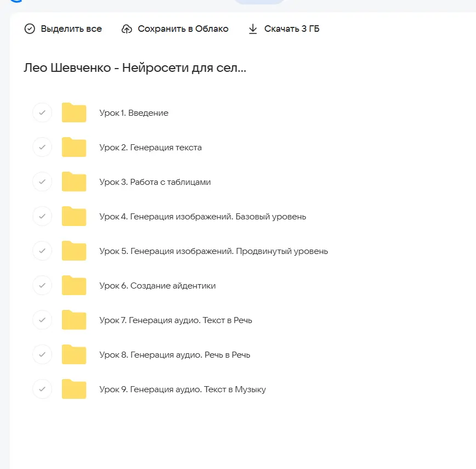Click the Урок 9 folder icon
The height and width of the screenshot is (469, 476).
[74, 389]
